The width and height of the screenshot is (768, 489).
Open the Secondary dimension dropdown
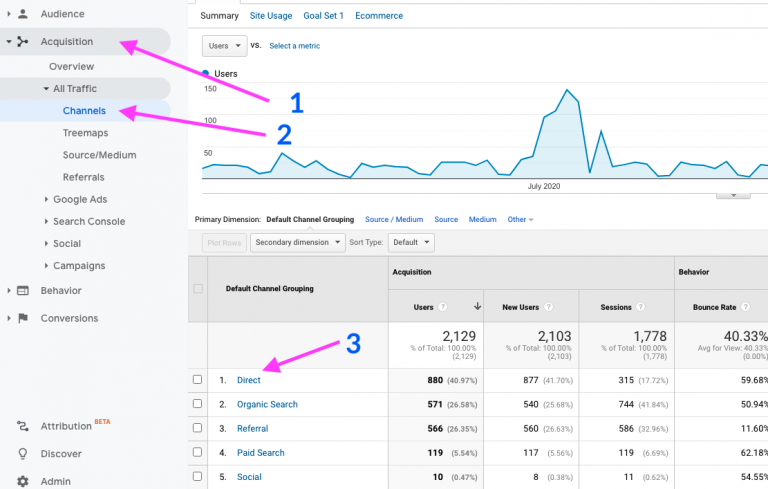297,243
